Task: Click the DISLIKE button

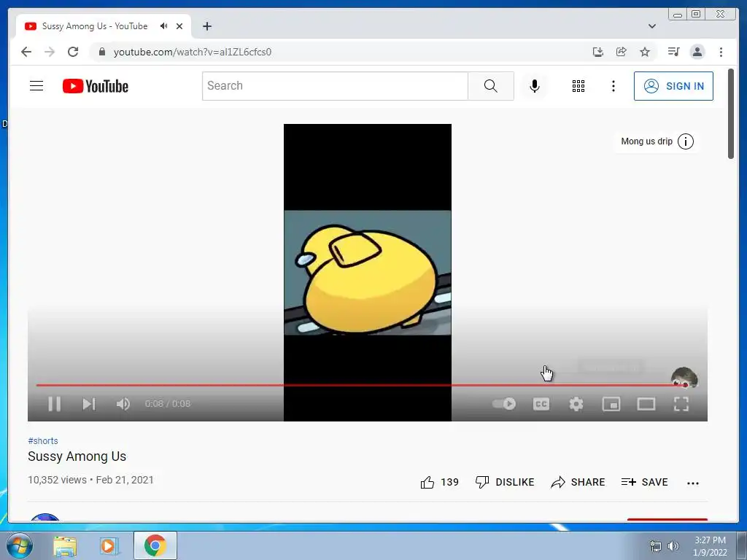Action: (x=505, y=482)
